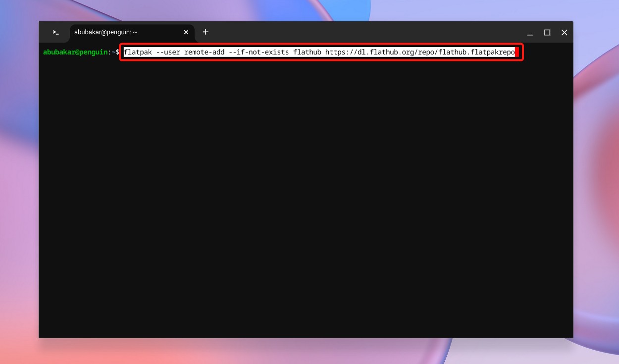Minimize the terminal window
619x364 pixels.
click(x=530, y=32)
